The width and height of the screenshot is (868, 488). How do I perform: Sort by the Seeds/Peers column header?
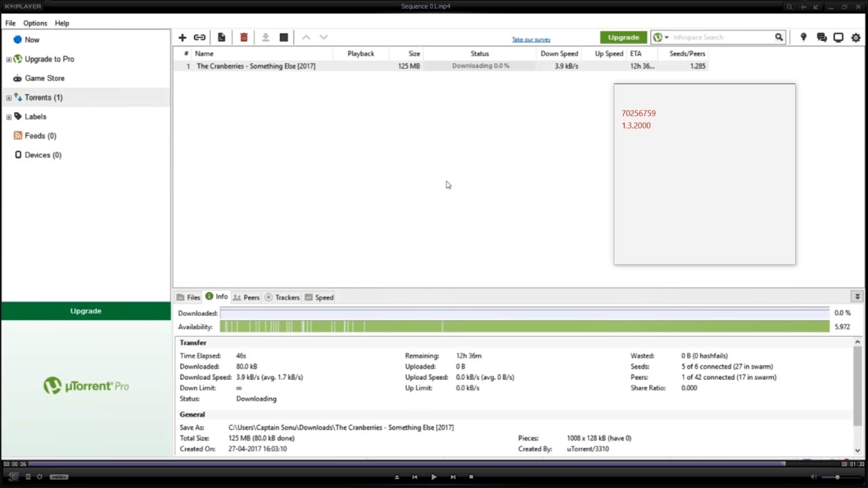(x=684, y=54)
